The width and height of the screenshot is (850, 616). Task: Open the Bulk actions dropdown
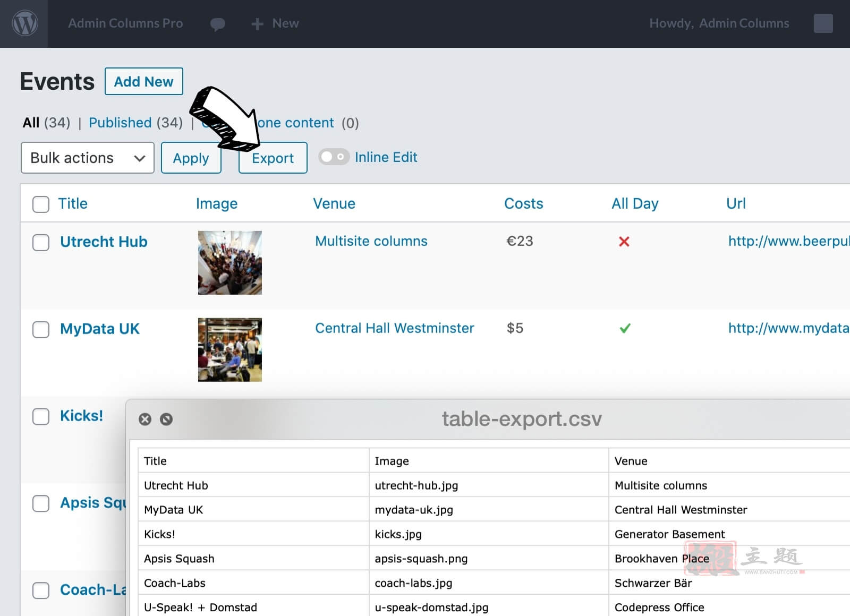point(88,158)
